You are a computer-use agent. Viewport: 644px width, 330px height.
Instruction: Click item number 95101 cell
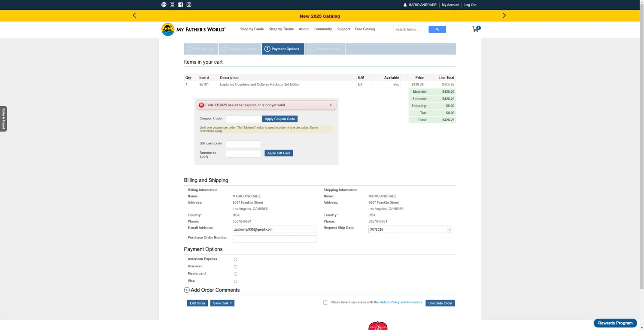tap(204, 85)
